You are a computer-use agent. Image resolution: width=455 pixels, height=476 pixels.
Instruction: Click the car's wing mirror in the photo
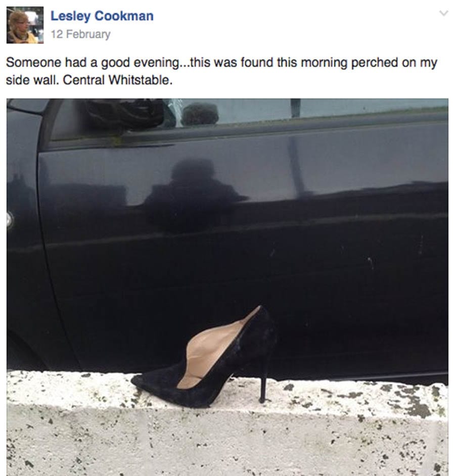[x=124, y=115]
